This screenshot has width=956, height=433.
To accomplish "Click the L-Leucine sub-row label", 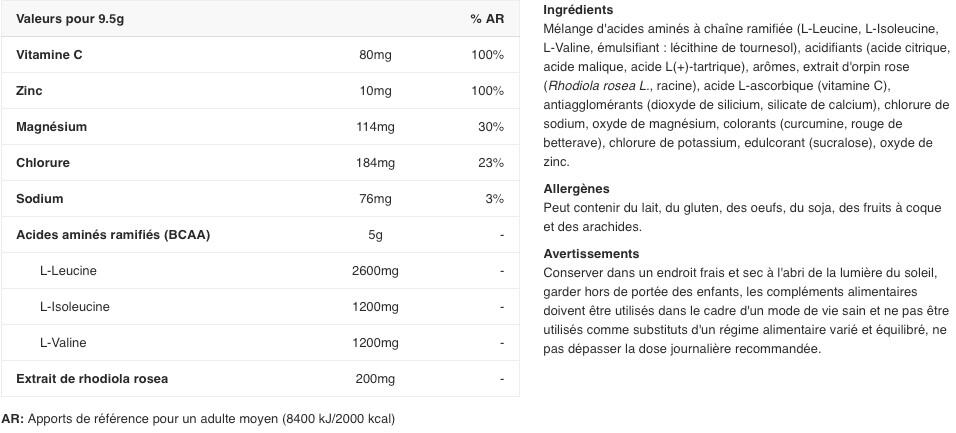I will click(68, 271).
